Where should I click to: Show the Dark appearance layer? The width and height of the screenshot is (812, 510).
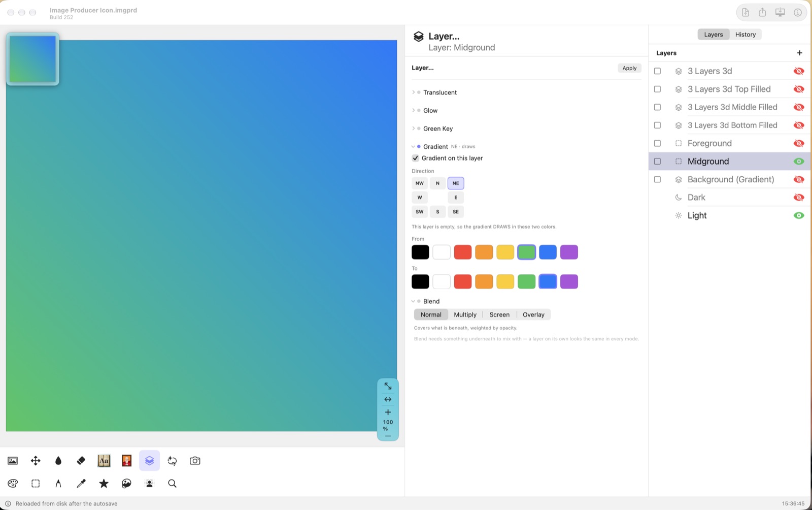click(x=799, y=198)
